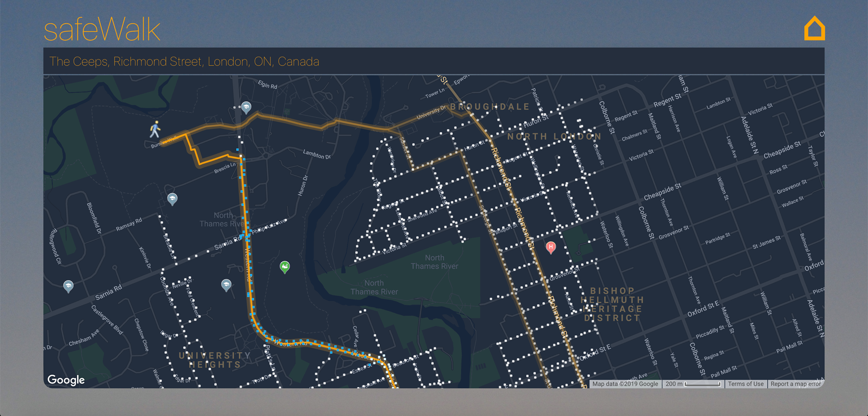Click the Chalmers St label
This screenshot has height=416, width=868.
tap(634, 136)
